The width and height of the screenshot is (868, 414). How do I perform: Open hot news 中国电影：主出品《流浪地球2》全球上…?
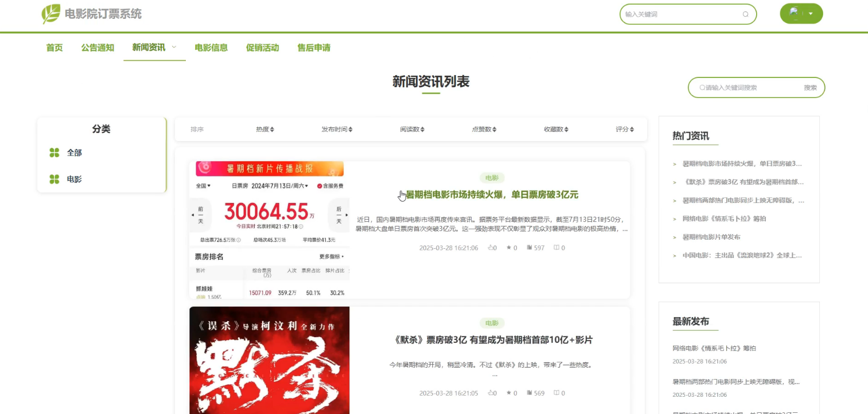[x=742, y=255]
